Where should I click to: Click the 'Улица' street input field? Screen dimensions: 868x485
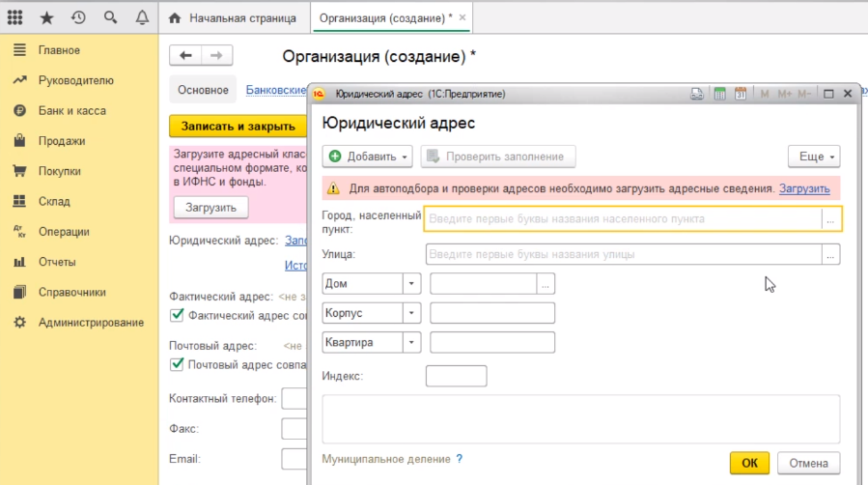623,254
